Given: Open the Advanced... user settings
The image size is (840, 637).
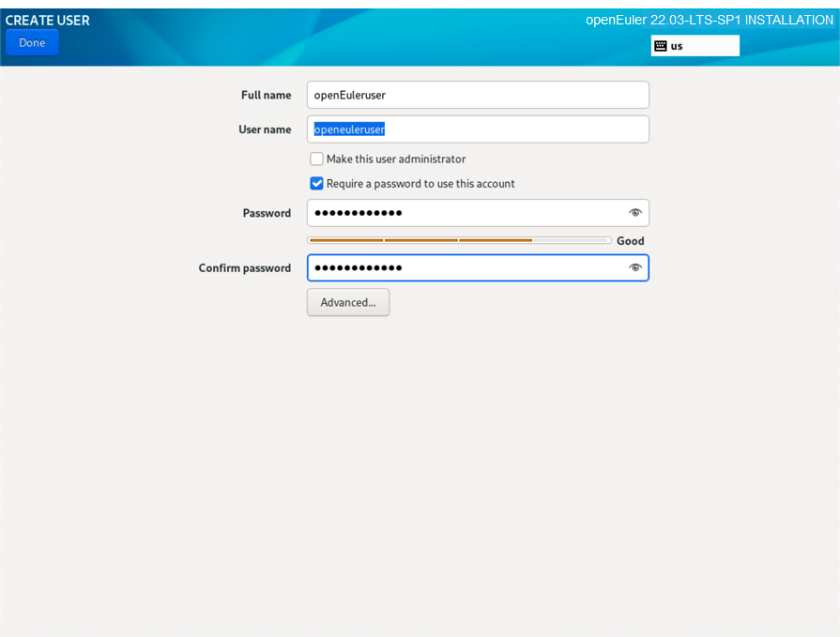Looking at the screenshot, I should (x=348, y=302).
